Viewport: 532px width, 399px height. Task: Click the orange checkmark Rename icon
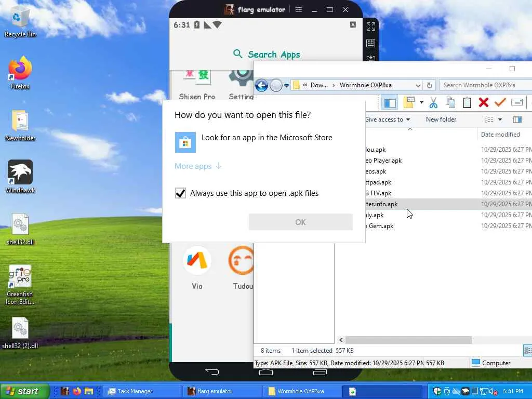[x=500, y=102]
